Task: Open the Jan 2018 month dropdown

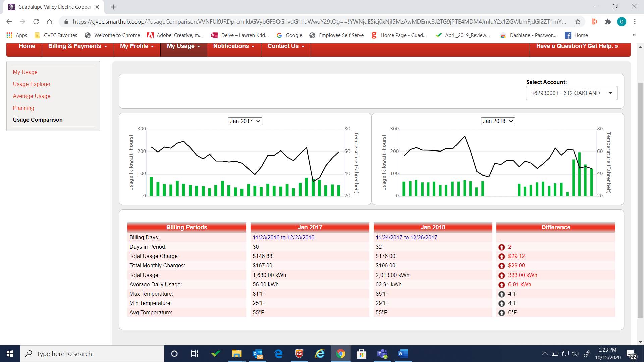Action: [498, 121]
